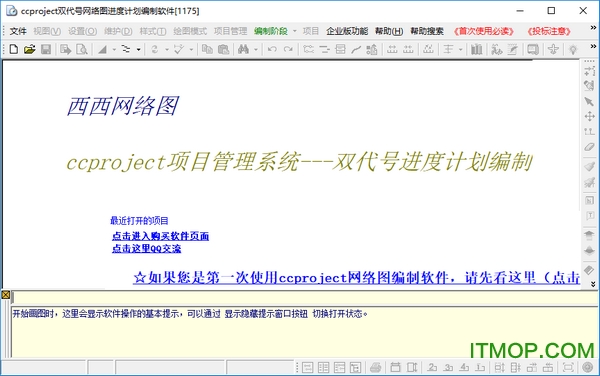Image resolution: width=600 pixels, height=376 pixels.
Task: Click the curved line tool icon
Action: [x=356, y=49]
